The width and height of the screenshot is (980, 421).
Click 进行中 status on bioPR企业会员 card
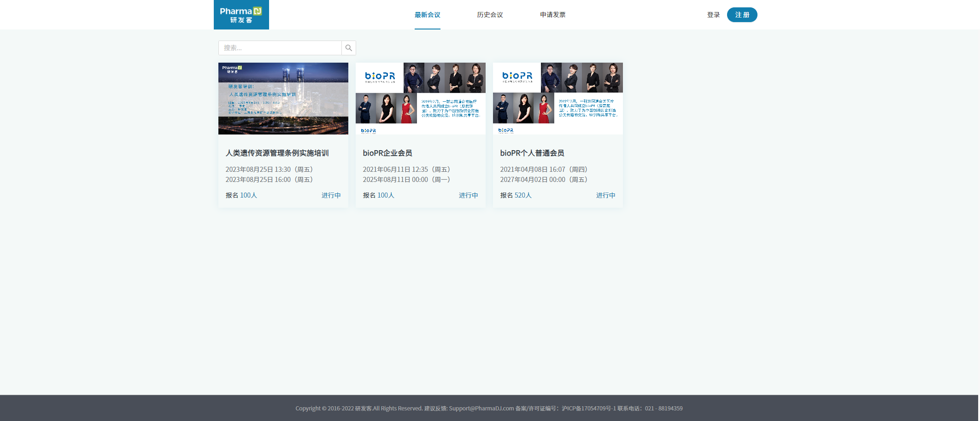(x=469, y=195)
